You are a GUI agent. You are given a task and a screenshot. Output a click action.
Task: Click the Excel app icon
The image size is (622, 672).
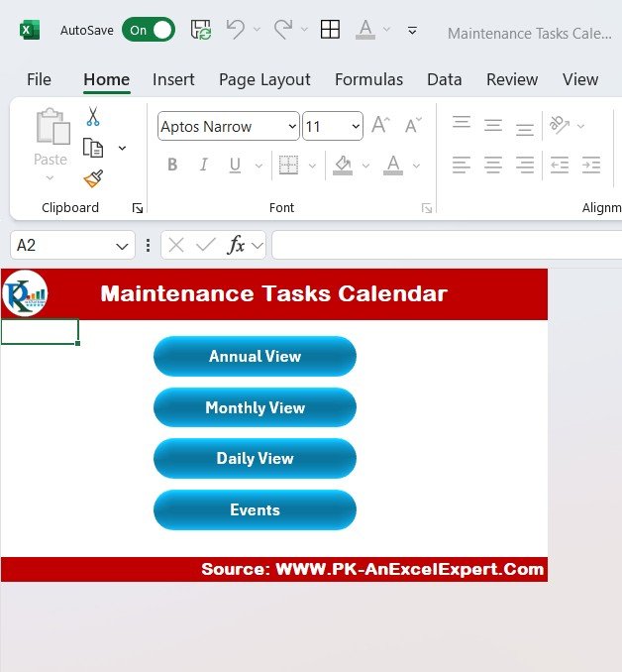pyautogui.click(x=29, y=31)
